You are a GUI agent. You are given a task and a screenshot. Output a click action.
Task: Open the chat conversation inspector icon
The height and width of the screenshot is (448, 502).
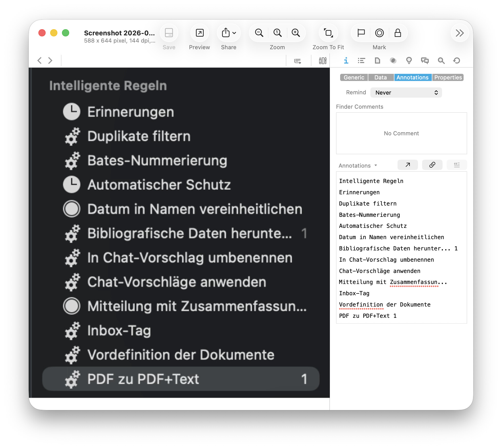pos(425,61)
